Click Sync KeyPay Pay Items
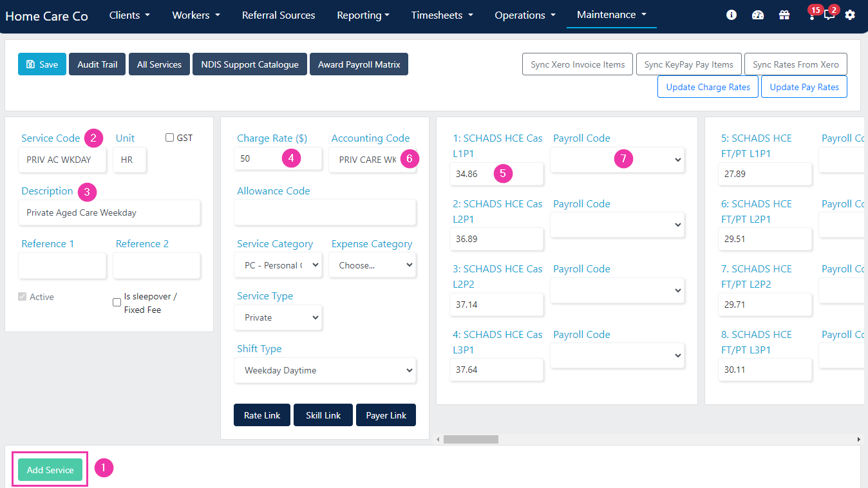 (688, 64)
